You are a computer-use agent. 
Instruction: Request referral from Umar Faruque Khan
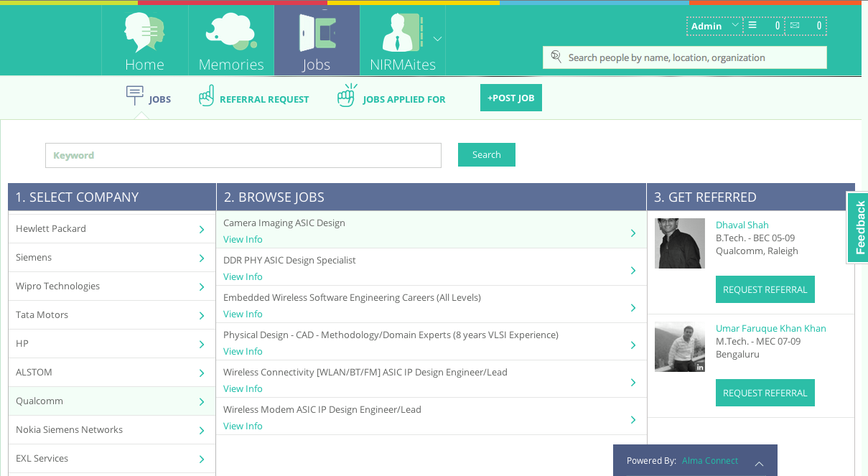tap(765, 393)
